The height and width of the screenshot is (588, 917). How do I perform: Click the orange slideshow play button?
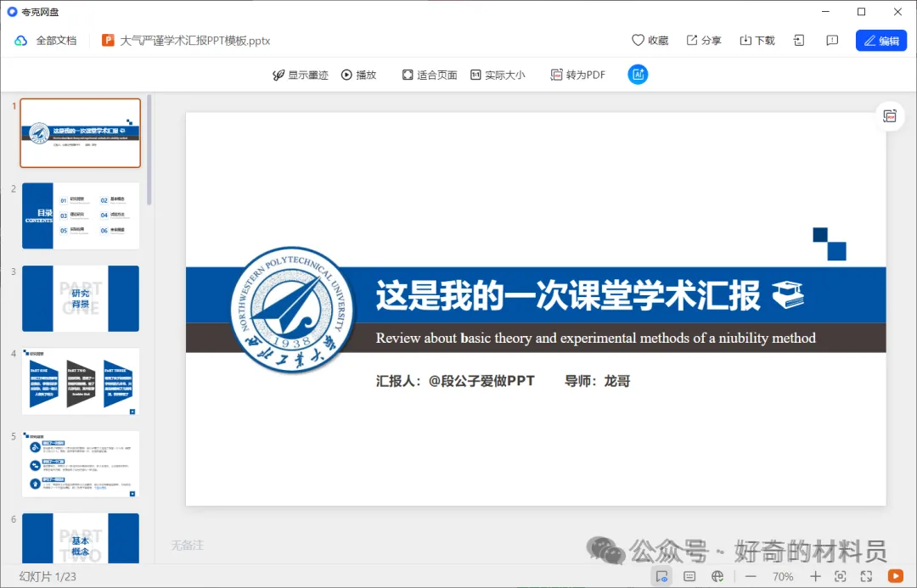896,576
